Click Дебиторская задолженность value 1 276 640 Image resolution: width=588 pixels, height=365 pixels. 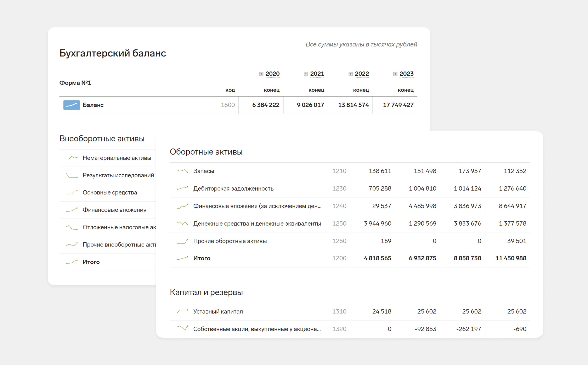point(513,188)
